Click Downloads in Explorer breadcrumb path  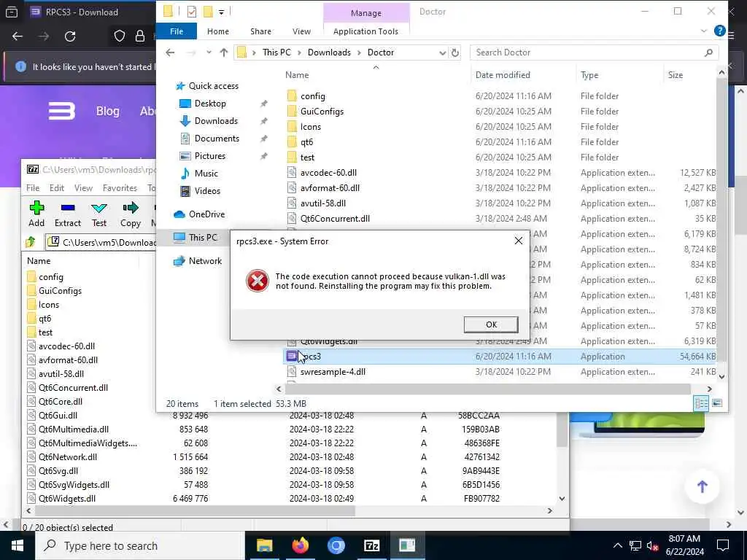(329, 52)
